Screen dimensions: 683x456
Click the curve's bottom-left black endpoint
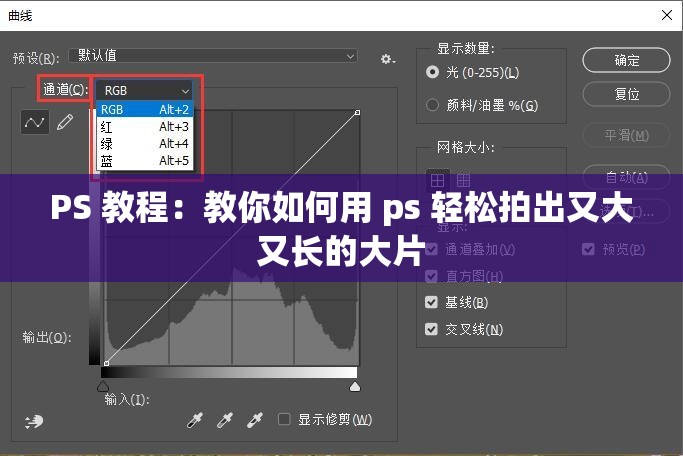tap(106, 363)
